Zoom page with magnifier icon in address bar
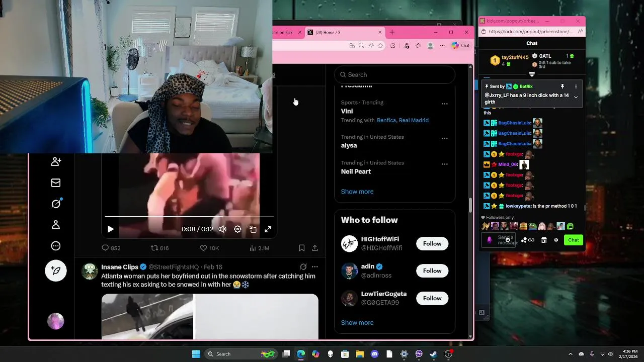Viewport: 644px width, 362px height. [x=361, y=46]
